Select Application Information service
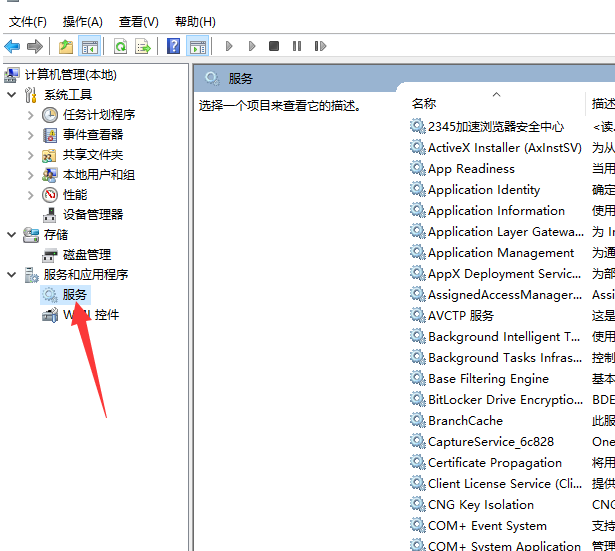The height and width of the screenshot is (551, 615). (x=496, y=211)
